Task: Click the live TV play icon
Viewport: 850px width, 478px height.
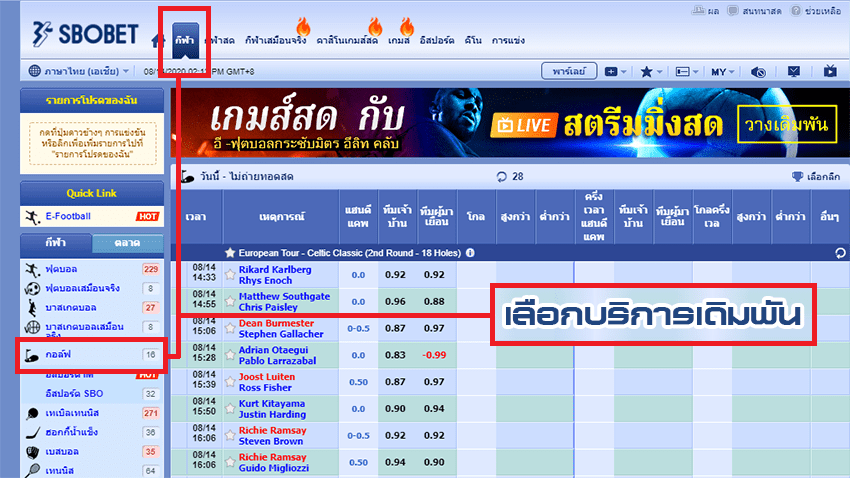Action: coord(830,70)
